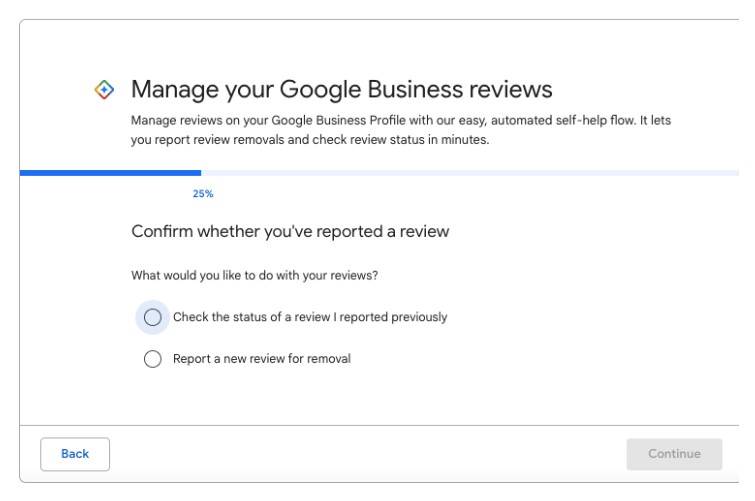Click the description line mentioning 'automated self-help flow'
Screen dimensions: 755x501
point(401,120)
